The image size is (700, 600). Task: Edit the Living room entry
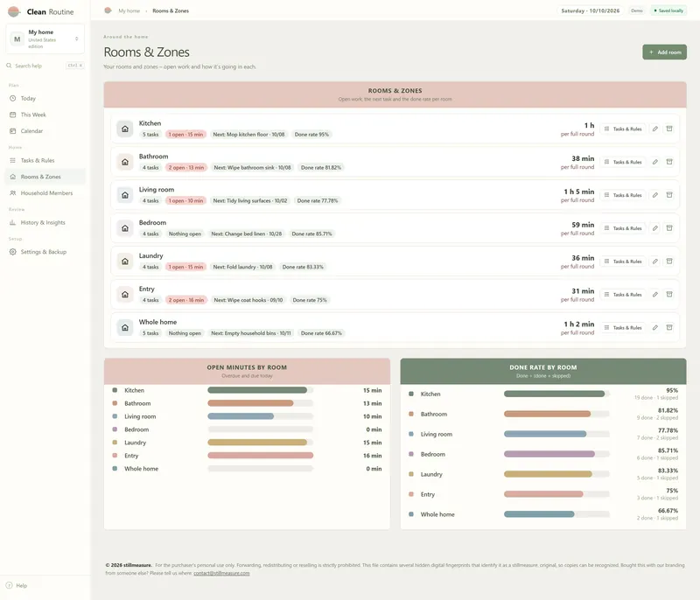pos(654,195)
